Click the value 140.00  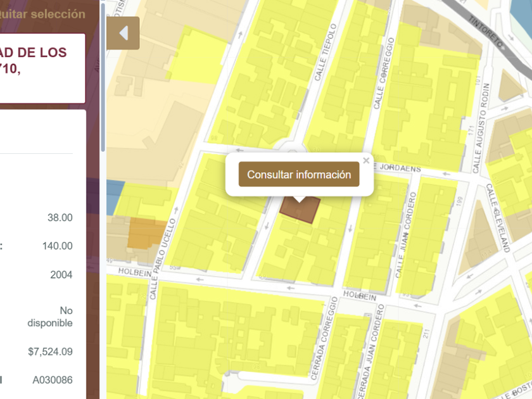pos(58,246)
